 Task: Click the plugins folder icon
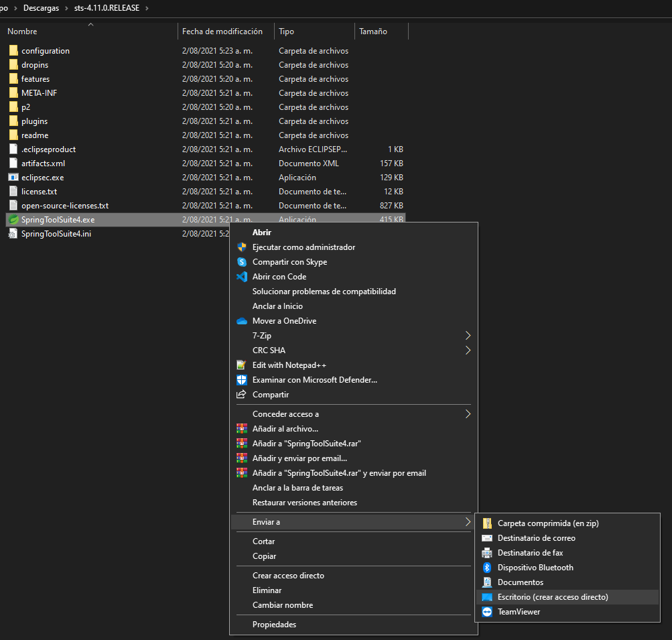click(x=13, y=121)
